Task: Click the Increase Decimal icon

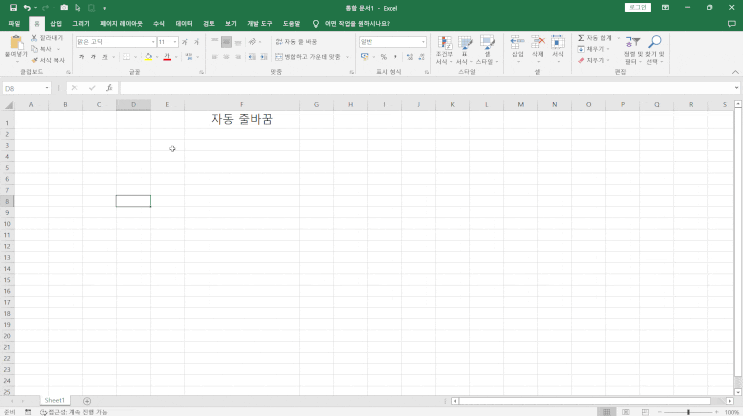Action: coord(409,57)
